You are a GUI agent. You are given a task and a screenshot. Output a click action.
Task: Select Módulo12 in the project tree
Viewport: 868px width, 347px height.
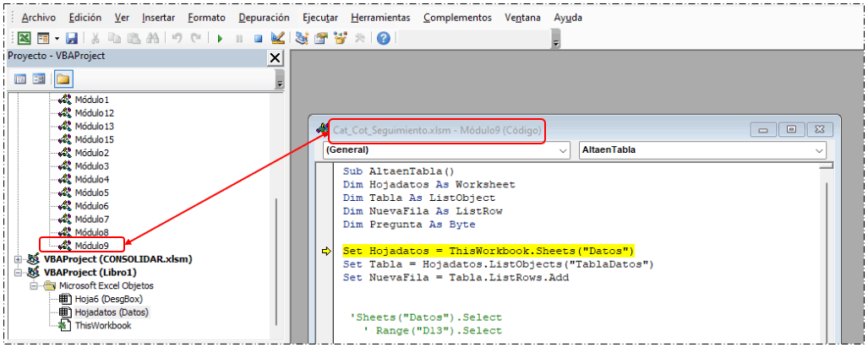tap(94, 113)
